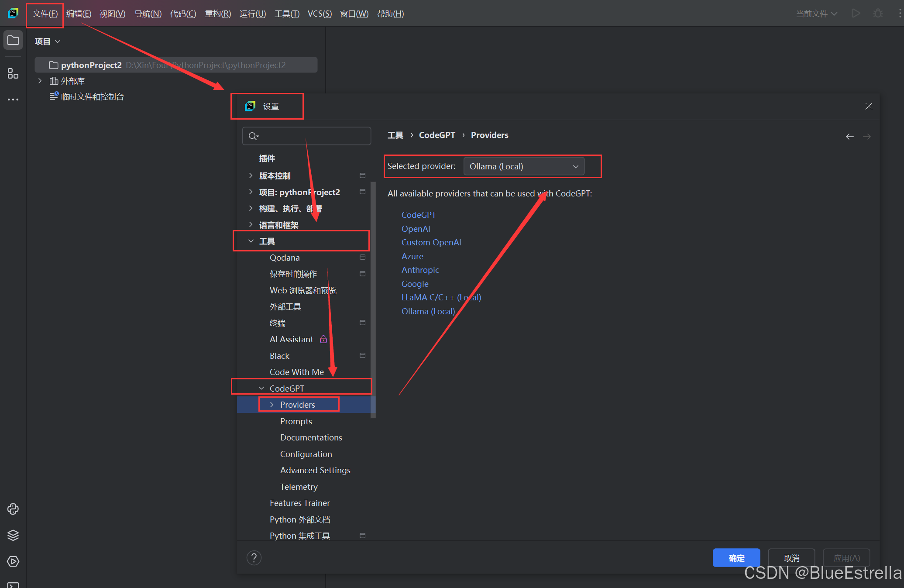Click the Run triangle icon in toolbar

point(856,14)
